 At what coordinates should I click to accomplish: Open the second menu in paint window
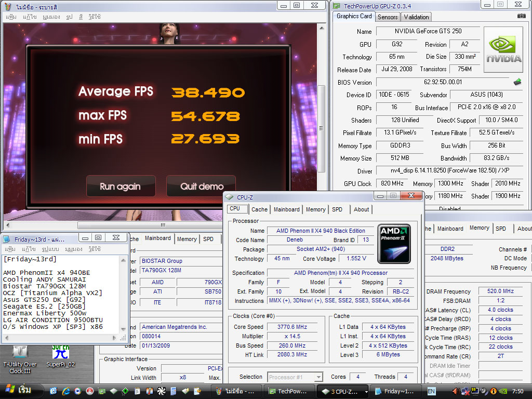coord(30,17)
